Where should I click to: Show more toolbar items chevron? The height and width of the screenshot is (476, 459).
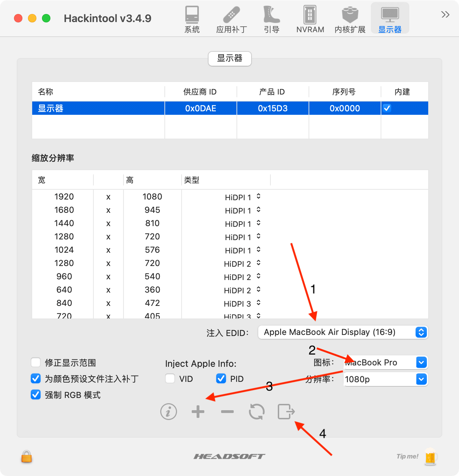[x=445, y=14]
